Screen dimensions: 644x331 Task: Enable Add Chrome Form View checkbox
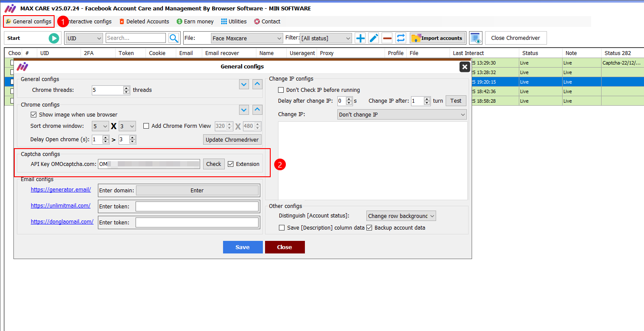146,126
